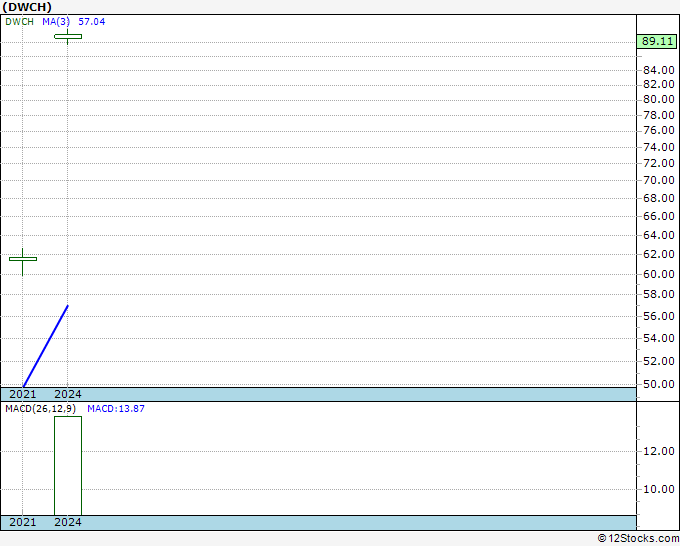The height and width of the screenshot is (546, 680).
Task: Click the blue moving average line
Action: pos(45,345)
